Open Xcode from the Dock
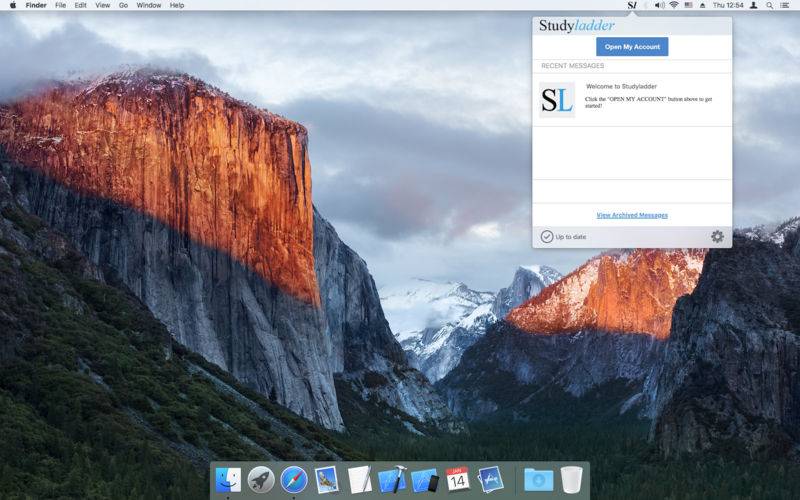 click(x=392, y=480)
